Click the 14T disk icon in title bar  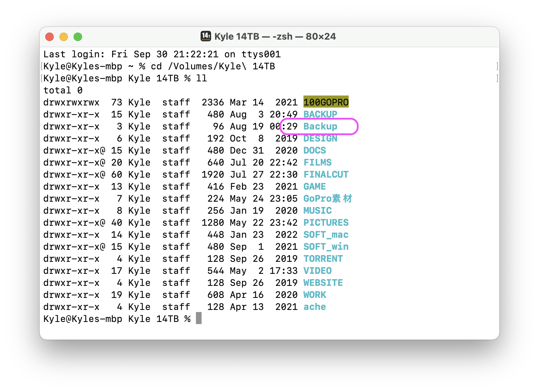pos(206,36)
